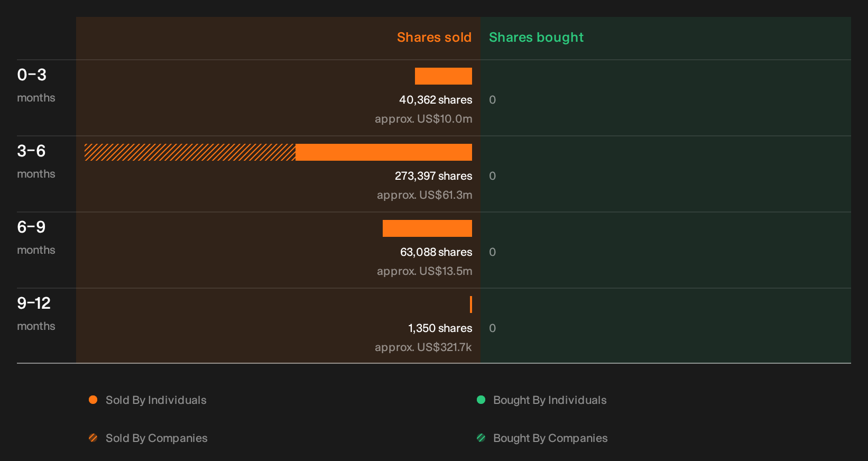Click the shares bought 0 in 3-6 months row
The width and height of the screenshot is (868, 461).
(x=493, y=176)
